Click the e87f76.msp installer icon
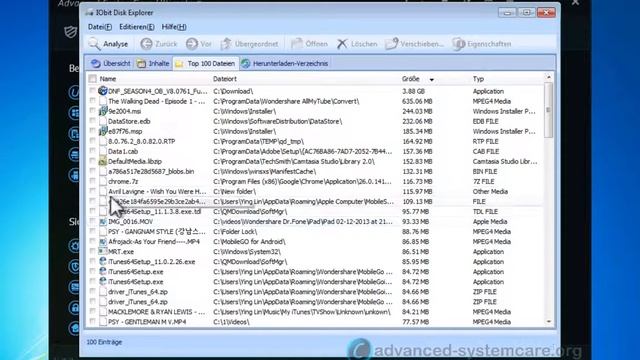 point(103,131)
